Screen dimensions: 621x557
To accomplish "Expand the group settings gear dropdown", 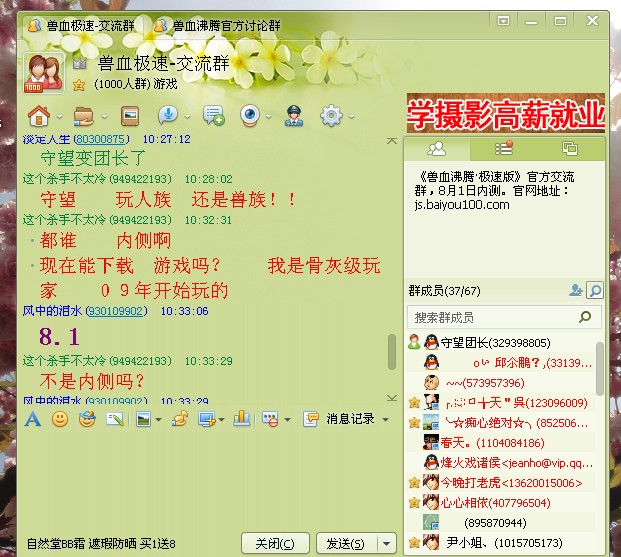I will click(352, 117).
